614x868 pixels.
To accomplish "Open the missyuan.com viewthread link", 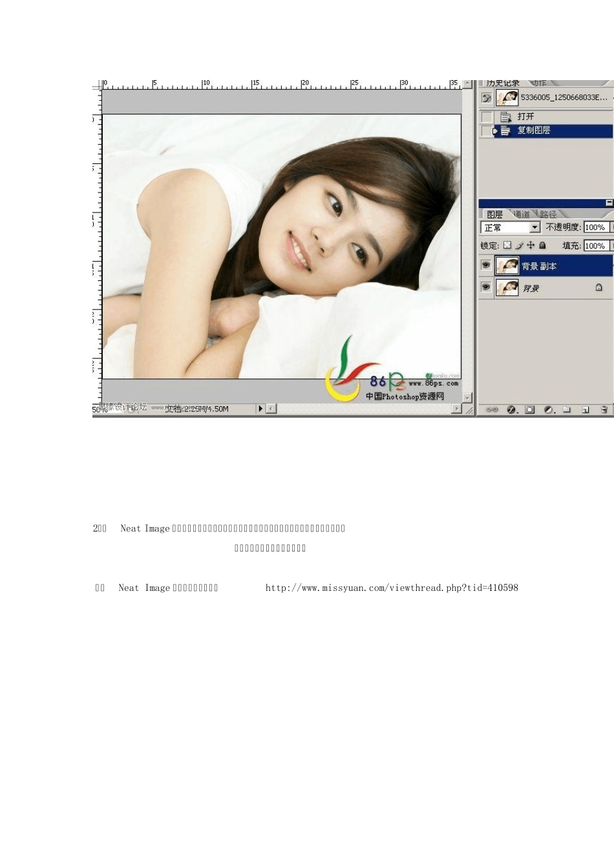I will point(392,588).
